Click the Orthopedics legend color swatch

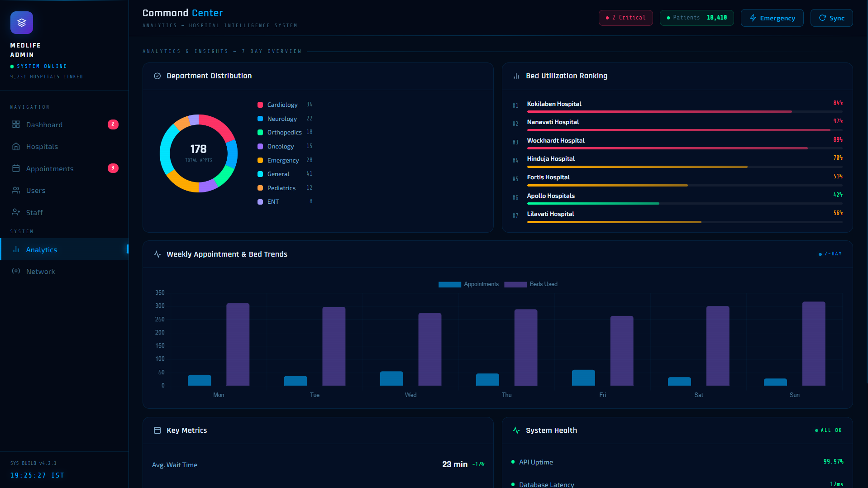click(260, 133)
